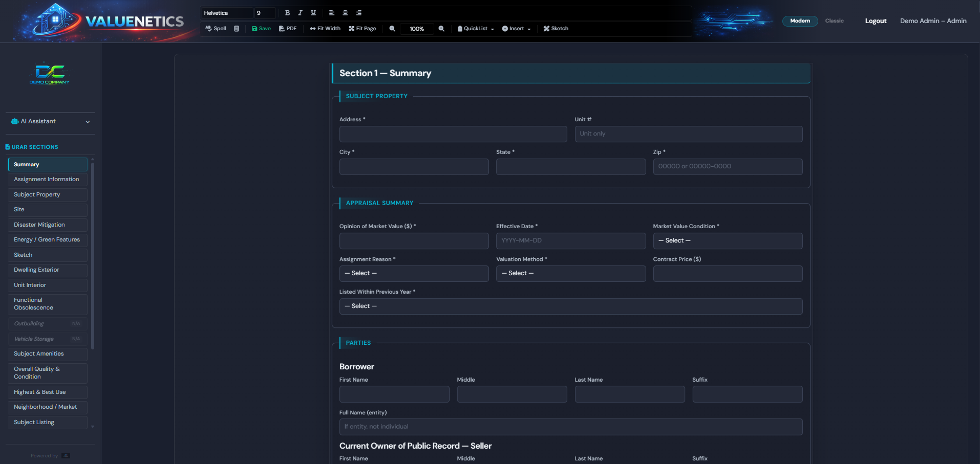Viewport: 980px width, 464px height.
Task: Zoom in using the right magnifier icon
Action: (x=441, y=29)
